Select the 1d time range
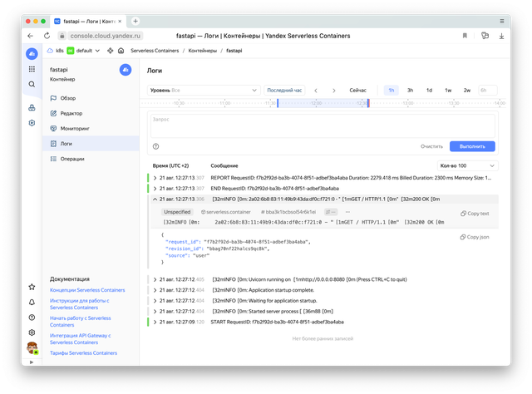The height and width of the screenshot is (394, 532). (x=429, y=90)
